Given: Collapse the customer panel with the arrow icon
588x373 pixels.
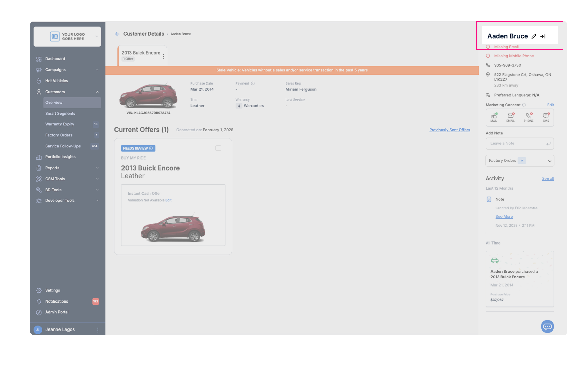Looking at the screenshot, I should pyautogui.click(x=543, y=36).
